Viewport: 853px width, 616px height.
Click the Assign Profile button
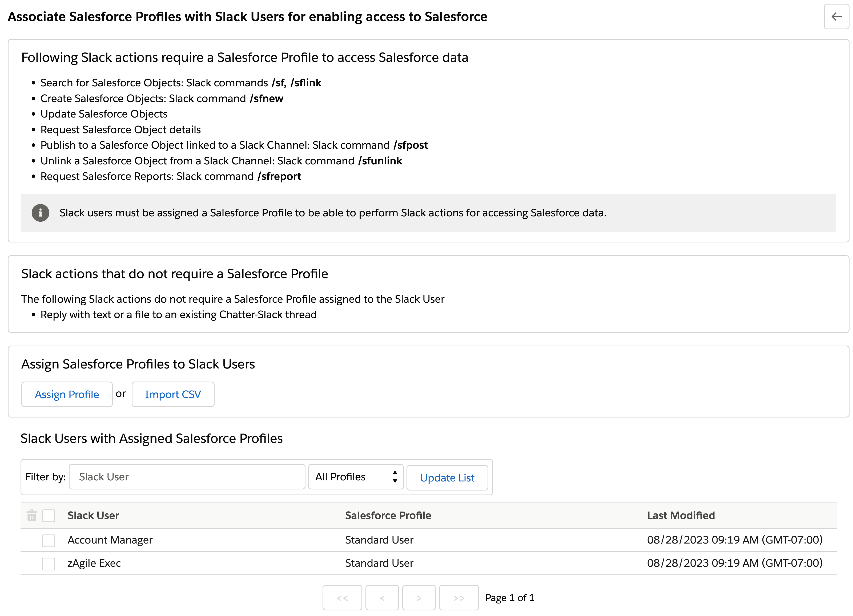[67, 394]
